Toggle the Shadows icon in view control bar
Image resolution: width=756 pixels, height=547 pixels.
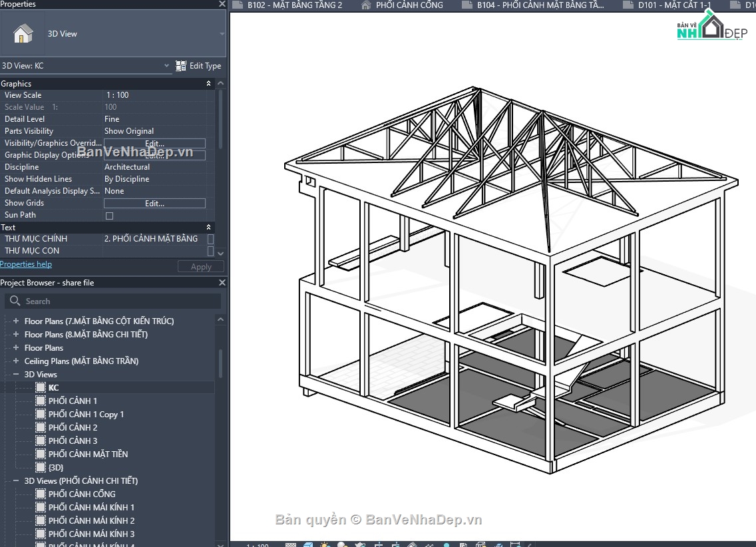pyautogui.click(x=342, y=544)
